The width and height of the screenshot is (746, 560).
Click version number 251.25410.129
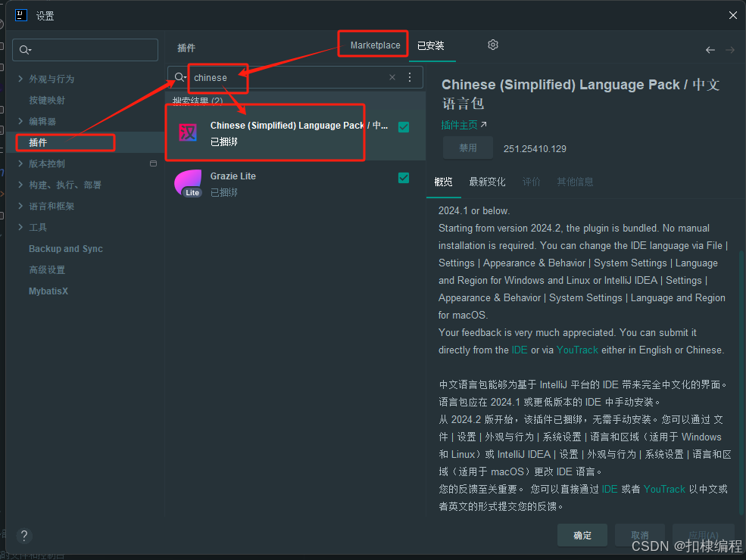pyautogui.click(x=535, y=149)
